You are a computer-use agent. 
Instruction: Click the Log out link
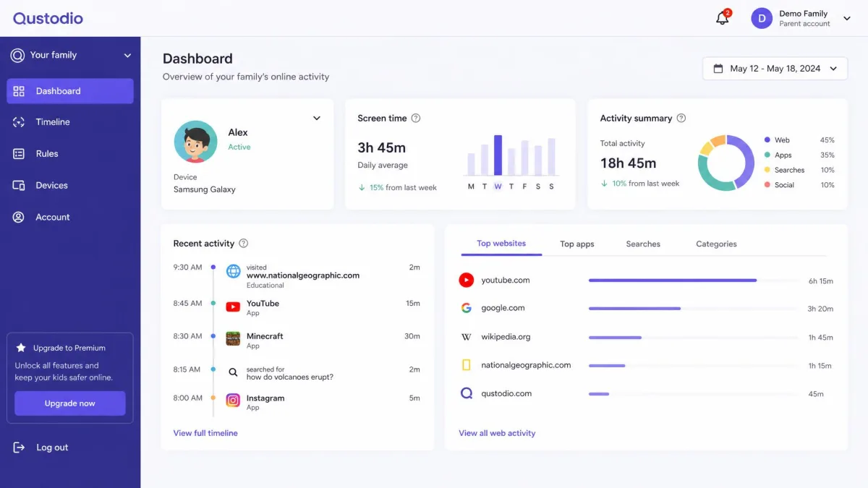[52, 448]
